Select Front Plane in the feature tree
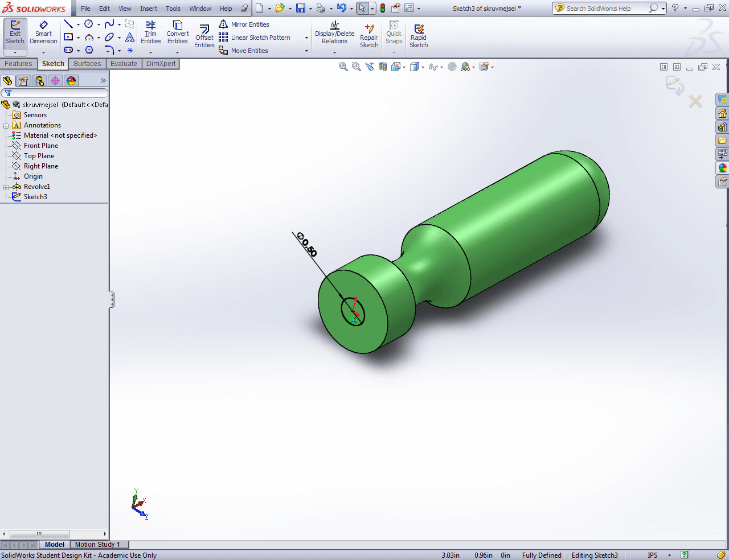 pos(41,146)
